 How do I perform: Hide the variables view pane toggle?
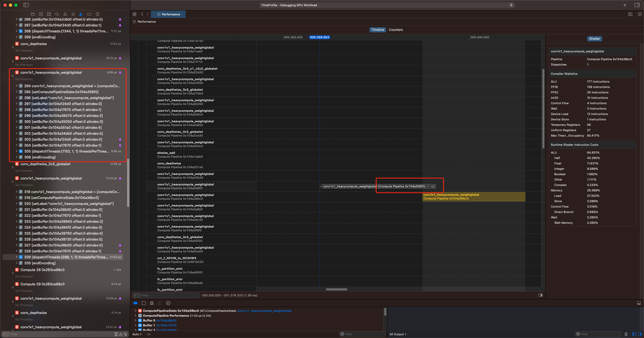click(x=634, y=334)
